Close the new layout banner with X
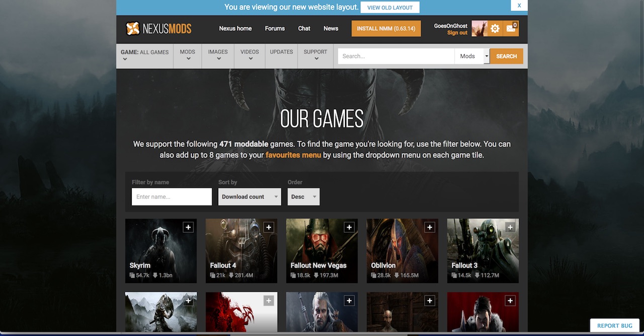Screen dimensions: 644x336 point(519,6)
